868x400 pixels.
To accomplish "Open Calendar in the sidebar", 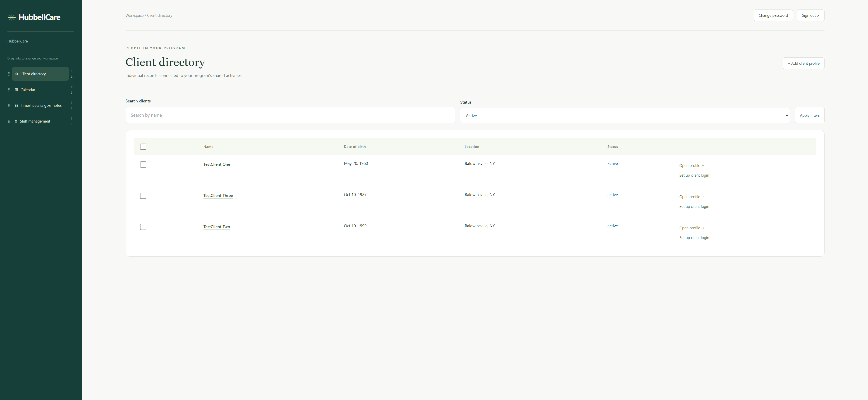I will tap(41, 90).
